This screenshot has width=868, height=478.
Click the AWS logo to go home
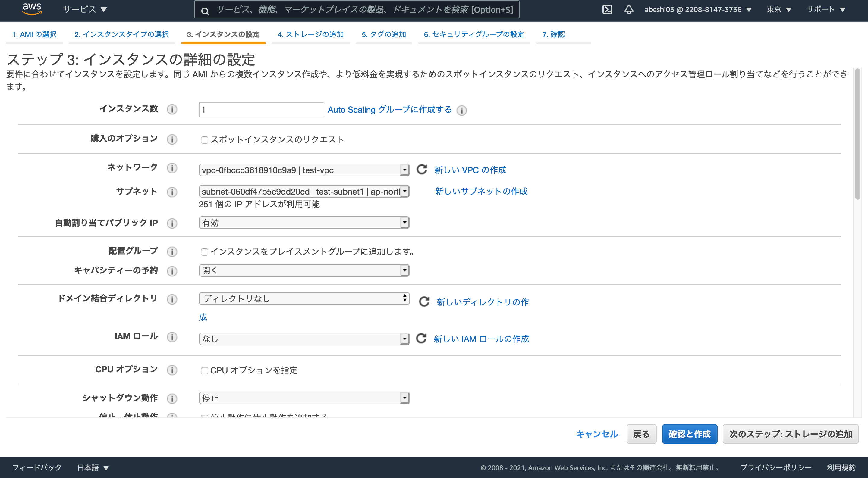[32, 9]
